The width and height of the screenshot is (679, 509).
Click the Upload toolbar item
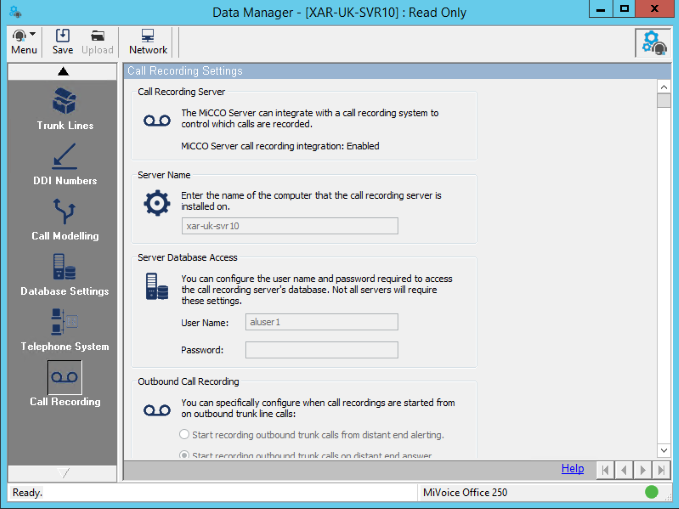coord(97,41)
